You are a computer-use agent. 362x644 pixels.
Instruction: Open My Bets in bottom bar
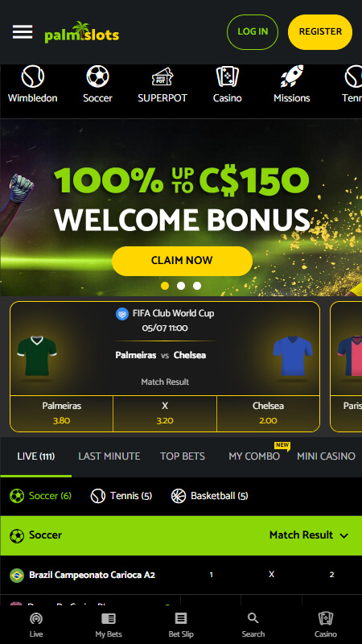(109, 625)
